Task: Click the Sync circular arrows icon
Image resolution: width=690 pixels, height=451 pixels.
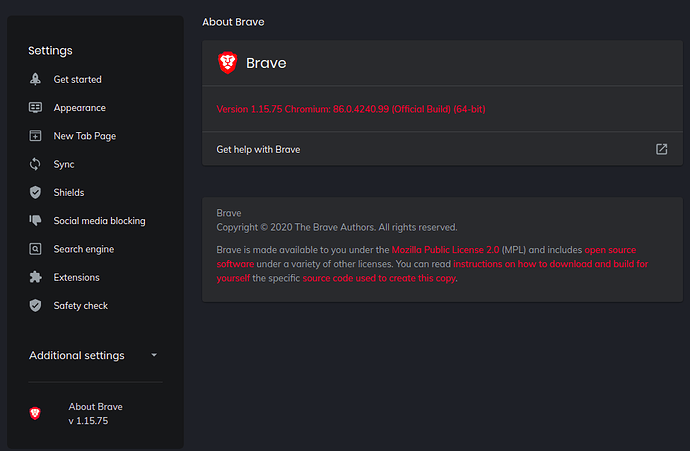Action: (x=35, y=164)
